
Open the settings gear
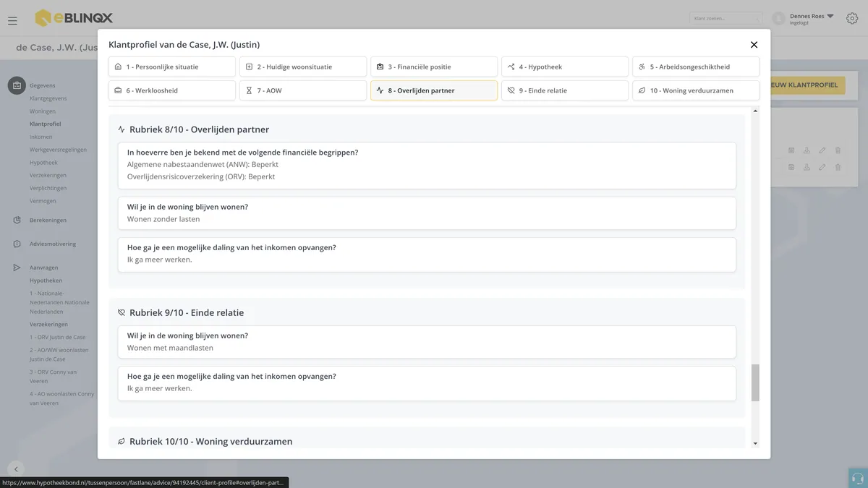pyautogui.click(x=852, y=18)
